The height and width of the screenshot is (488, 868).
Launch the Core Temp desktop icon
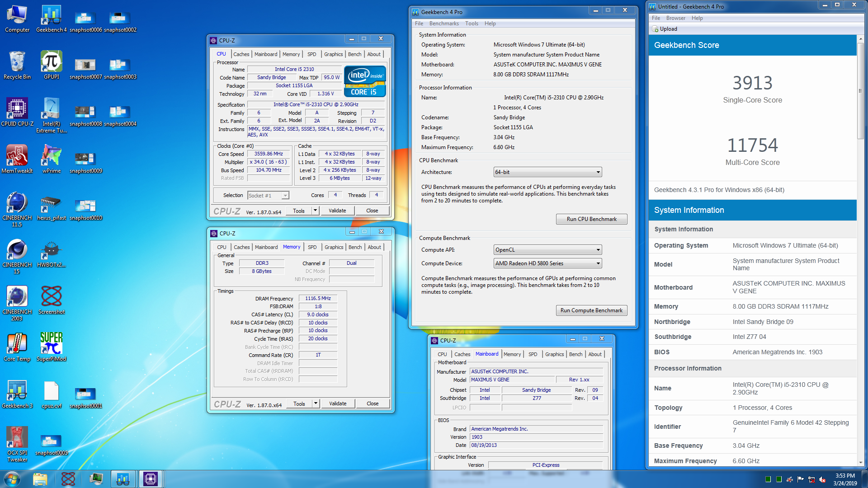pos(17,347)
